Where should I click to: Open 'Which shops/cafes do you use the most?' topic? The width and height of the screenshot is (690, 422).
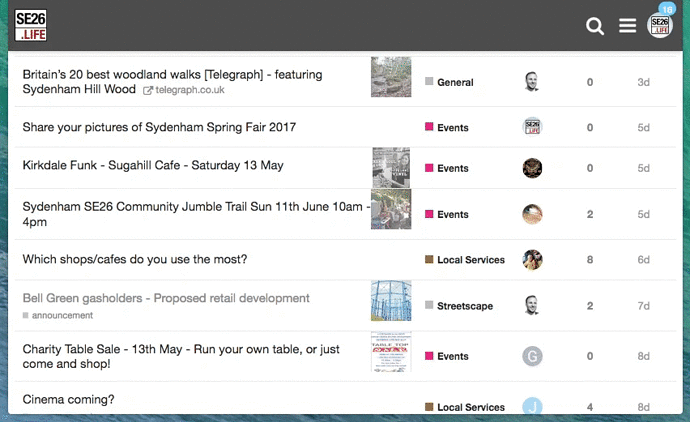[x=135, y=260]
